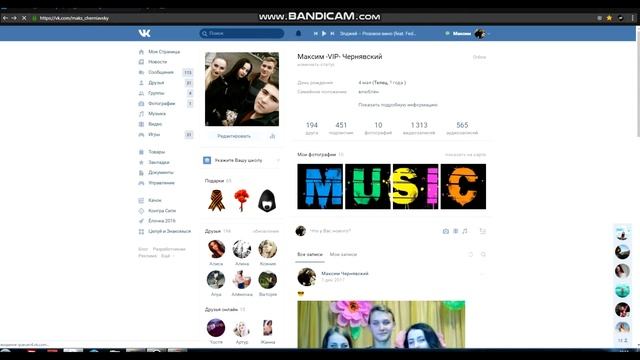Attach a photo via the camera icon

pos(446,231)
